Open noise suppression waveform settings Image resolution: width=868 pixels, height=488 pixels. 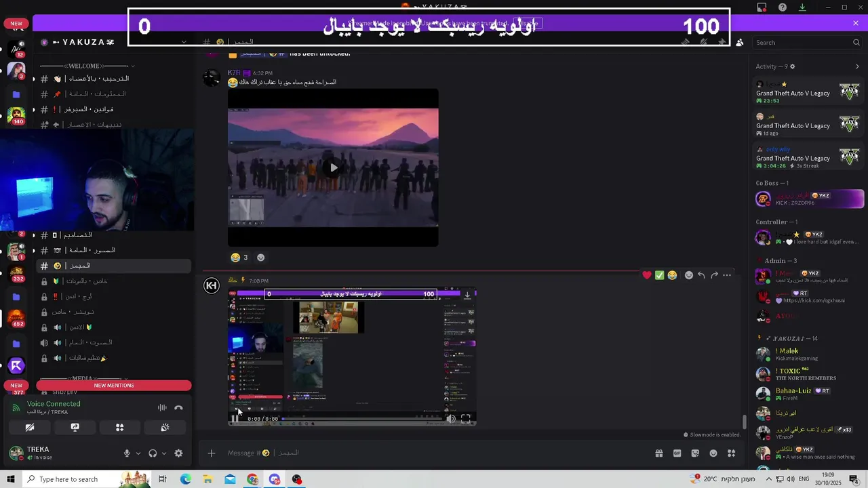tap(162, 408)
